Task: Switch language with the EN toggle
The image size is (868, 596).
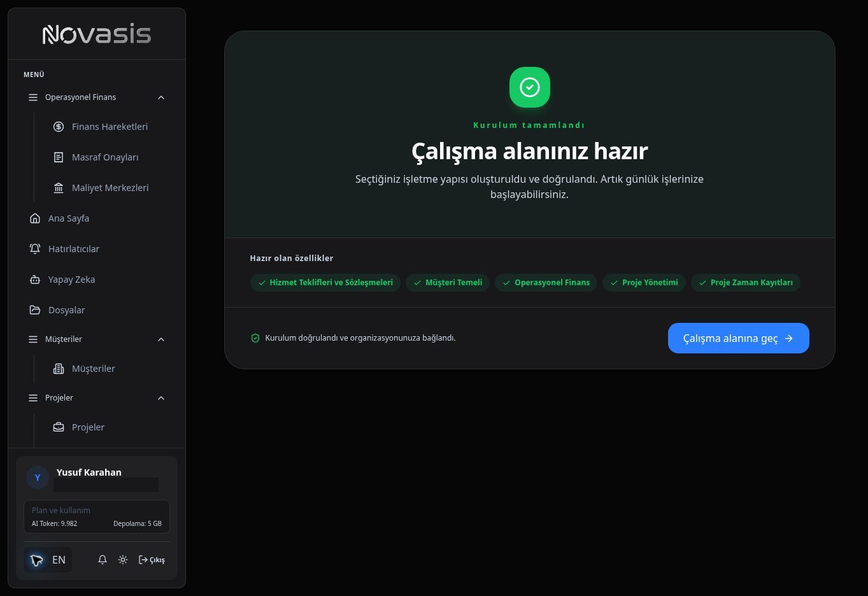Action: (48, 560)
